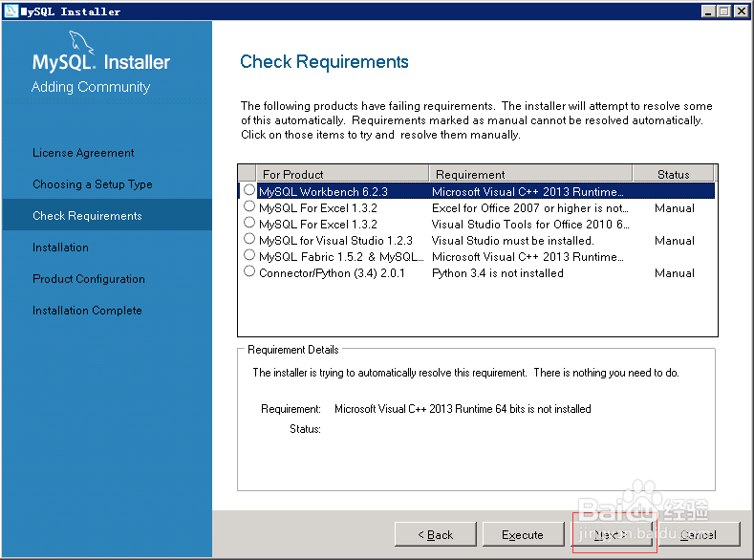Click the MySQL dolphin logo
Screen dimensions: 754x560
tap(81, 41)
